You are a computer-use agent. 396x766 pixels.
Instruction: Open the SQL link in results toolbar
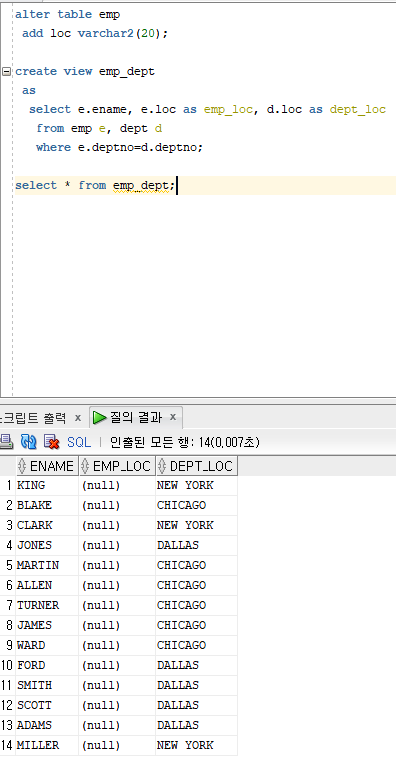(x=79, y=443)
